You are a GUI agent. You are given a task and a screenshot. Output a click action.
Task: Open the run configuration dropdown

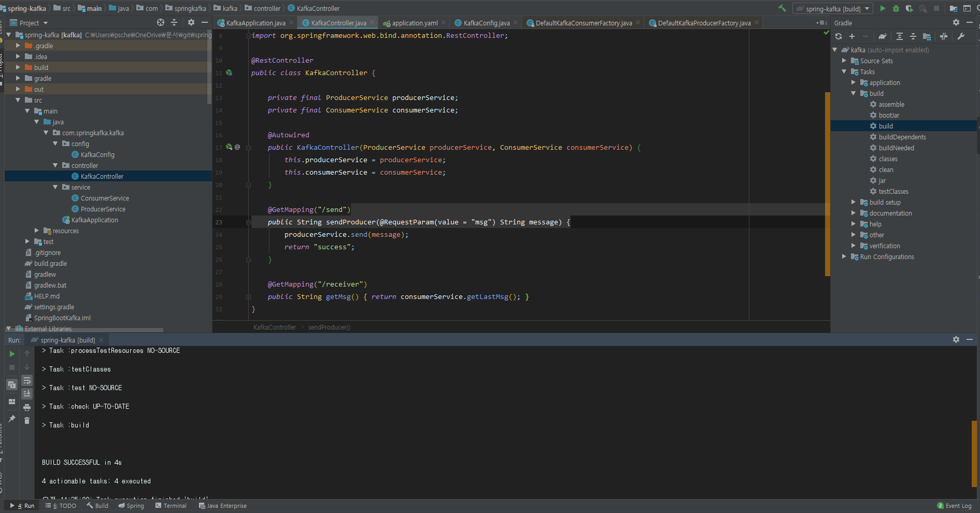(x=832, y=8)
